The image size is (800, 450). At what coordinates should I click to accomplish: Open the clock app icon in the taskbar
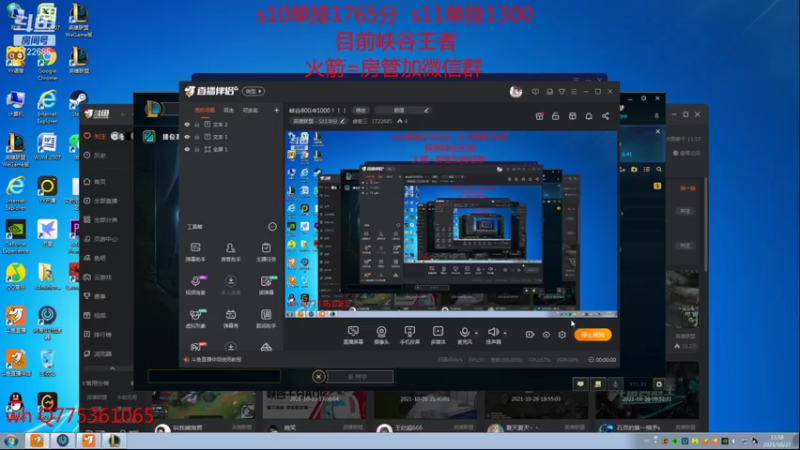63,441
